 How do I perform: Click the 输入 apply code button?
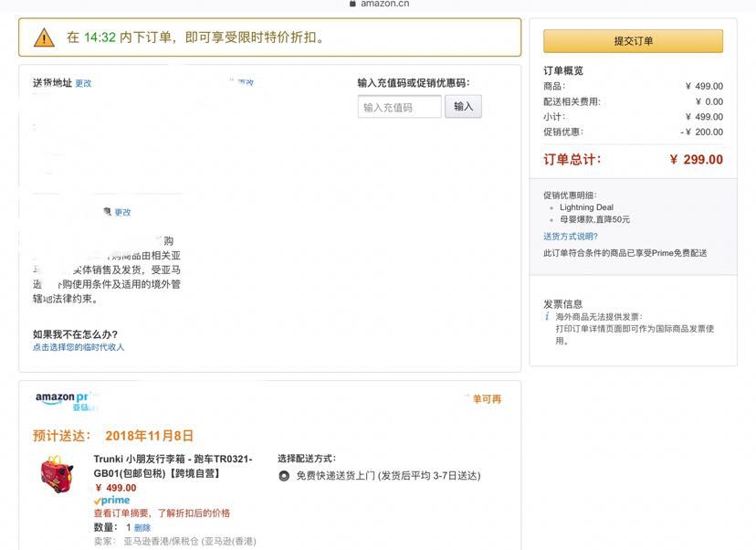(463, 107)
